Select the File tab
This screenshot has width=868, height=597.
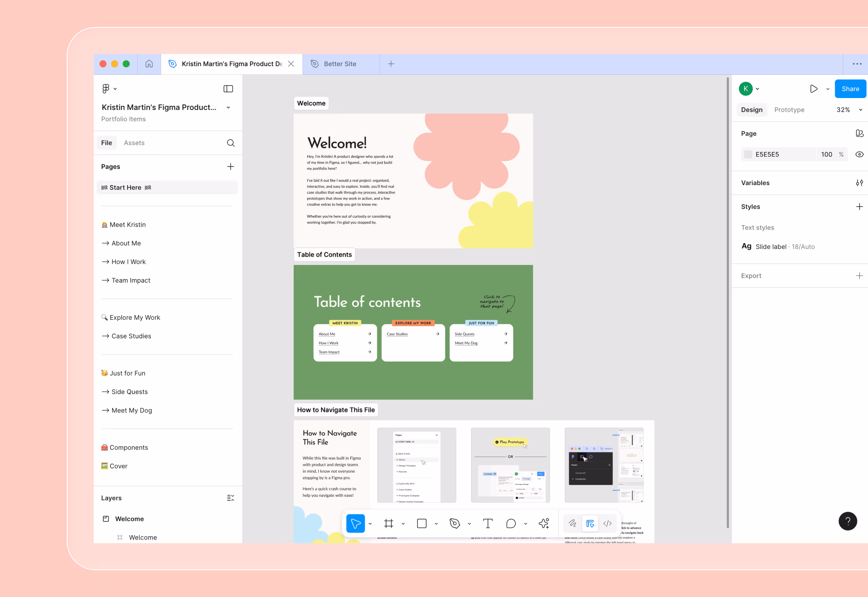pyautogui.click(x=106, y=143)
